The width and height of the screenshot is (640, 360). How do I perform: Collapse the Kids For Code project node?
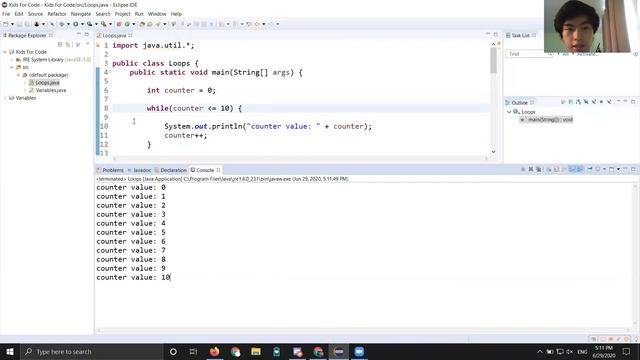point(5,52)
